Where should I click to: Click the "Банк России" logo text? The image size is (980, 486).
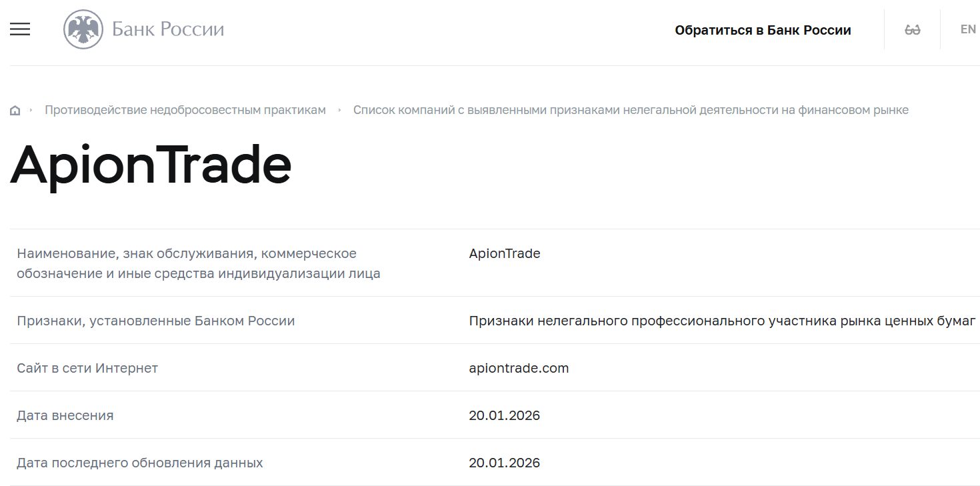pyautogui.click(x=169, y=28)
